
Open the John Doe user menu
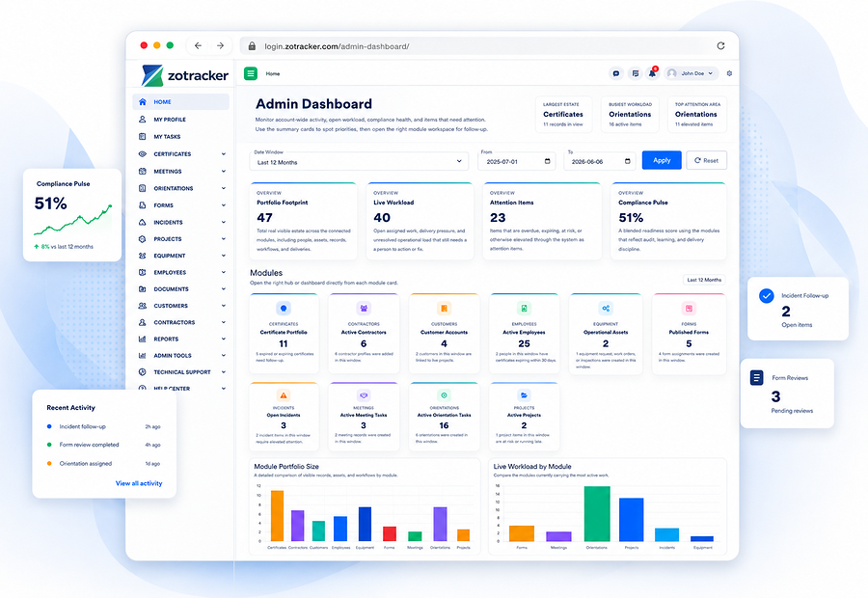click(x=691, y=73)
